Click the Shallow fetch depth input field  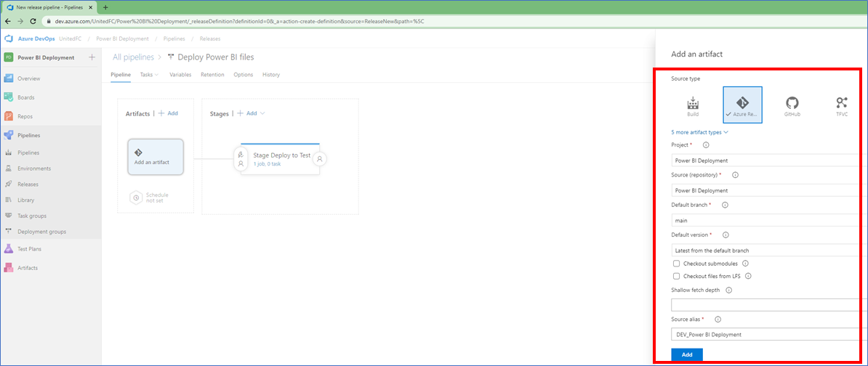[769, 305]
